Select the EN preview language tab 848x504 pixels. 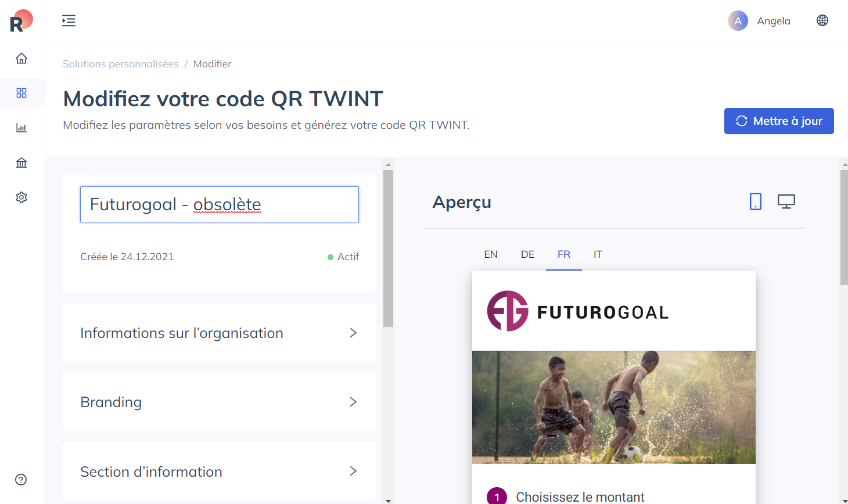point(491,254)
